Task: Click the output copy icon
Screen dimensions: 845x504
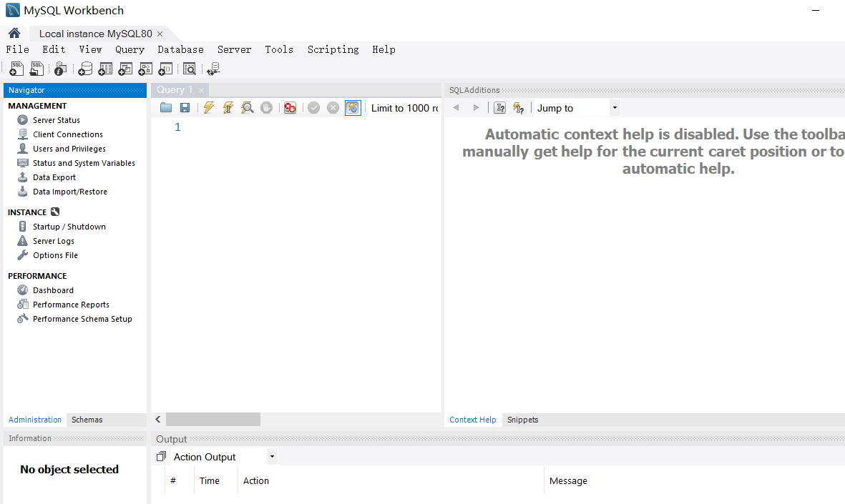Action: tap(161, 456)
